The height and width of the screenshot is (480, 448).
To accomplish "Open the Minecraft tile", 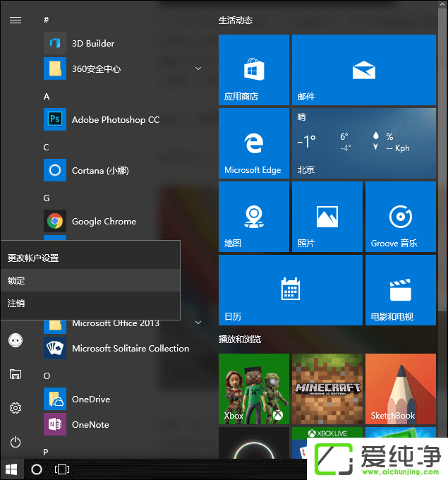I will tap(327, 389).
